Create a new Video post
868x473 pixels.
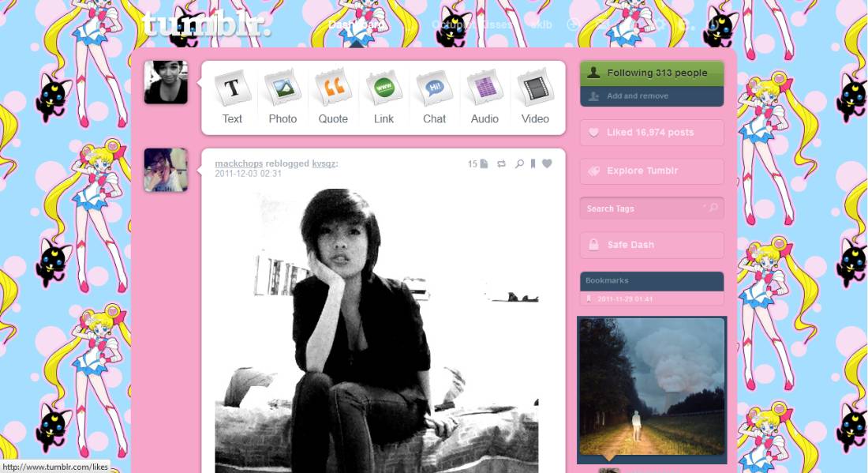coord(535,97)
